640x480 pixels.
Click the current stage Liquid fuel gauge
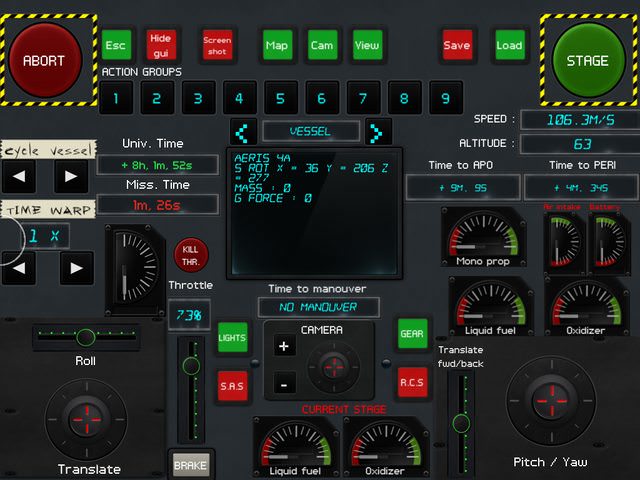pyautogui.click(x=296, y=447)
